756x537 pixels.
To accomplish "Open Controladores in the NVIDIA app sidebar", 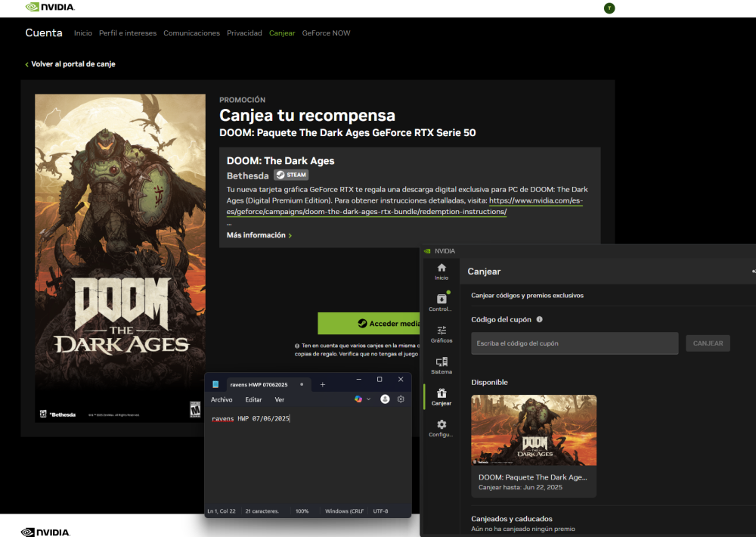I will pos(442,303).
